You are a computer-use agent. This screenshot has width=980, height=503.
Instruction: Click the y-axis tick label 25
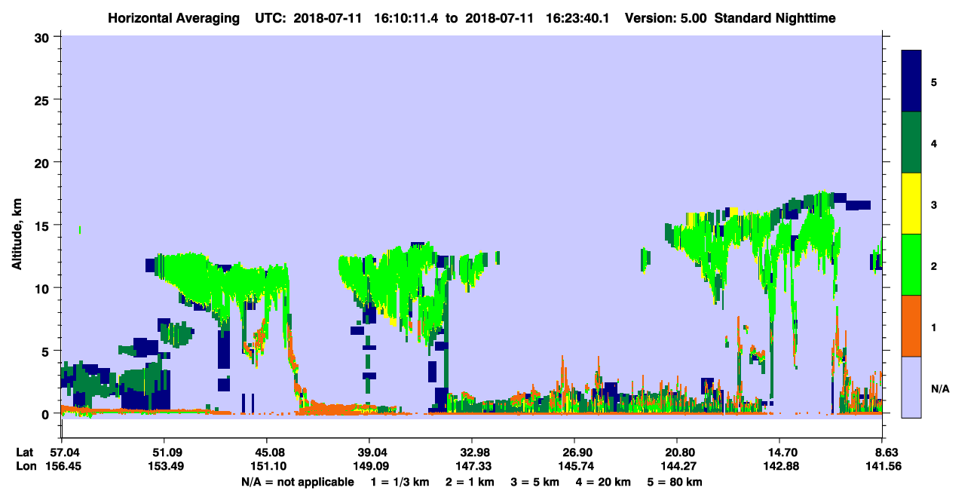(43, 100)
